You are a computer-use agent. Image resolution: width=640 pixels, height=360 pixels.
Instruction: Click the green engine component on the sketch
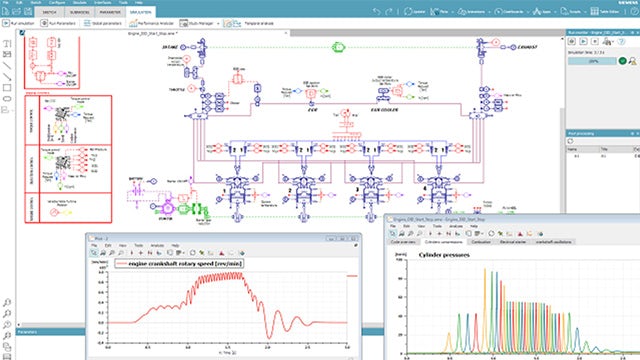(x=338, y=47)
